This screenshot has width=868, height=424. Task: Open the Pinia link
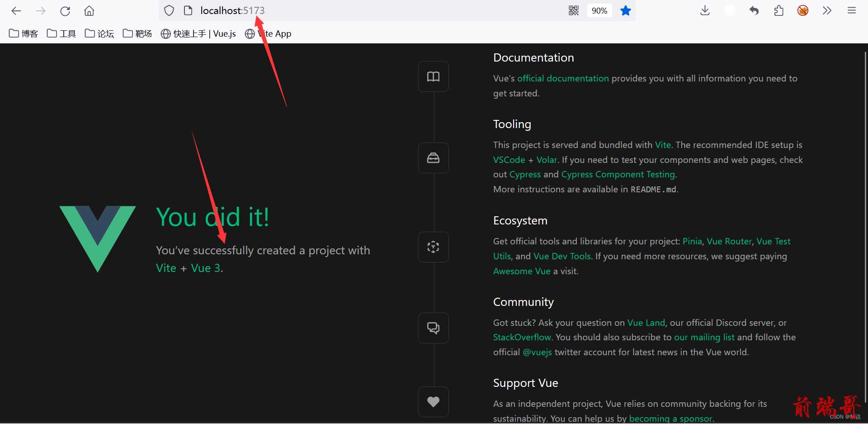(x=692, y=241)
